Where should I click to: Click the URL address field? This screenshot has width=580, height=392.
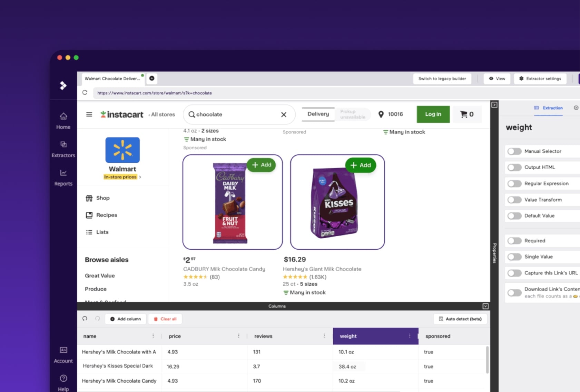coord(336,93)
